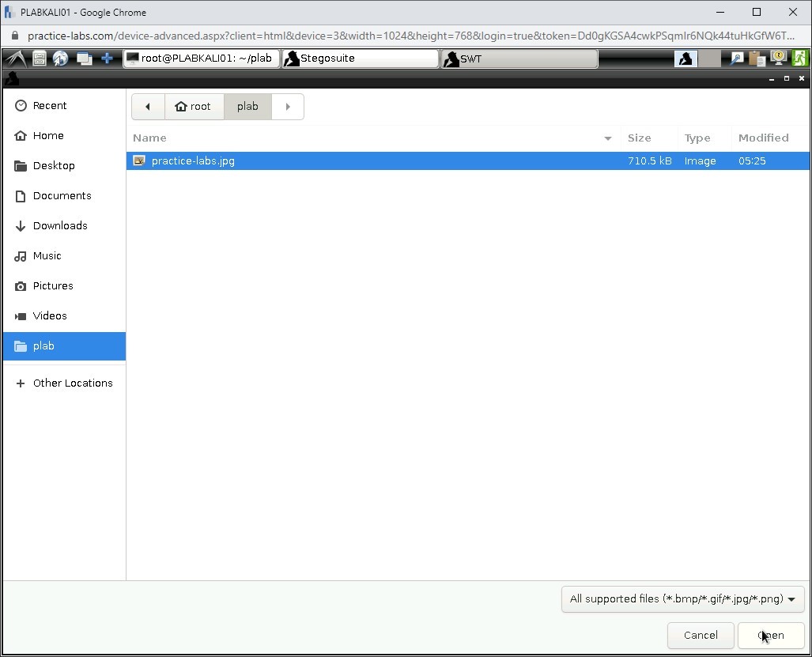This screenshot has width=812, height=657.
Task: Go to Home in the sidebar
Action: coord(48,135)
